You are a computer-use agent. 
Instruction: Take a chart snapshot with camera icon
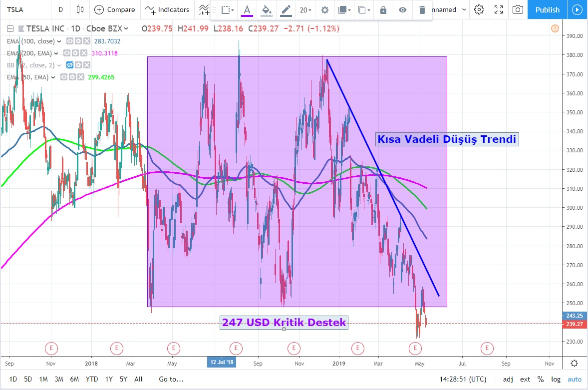(x=518, y=10)
